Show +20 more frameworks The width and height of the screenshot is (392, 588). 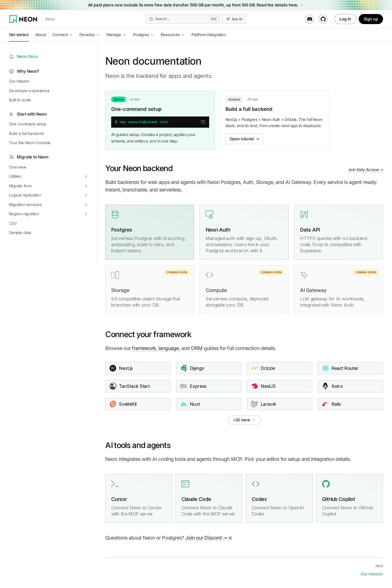pos(244,420)
